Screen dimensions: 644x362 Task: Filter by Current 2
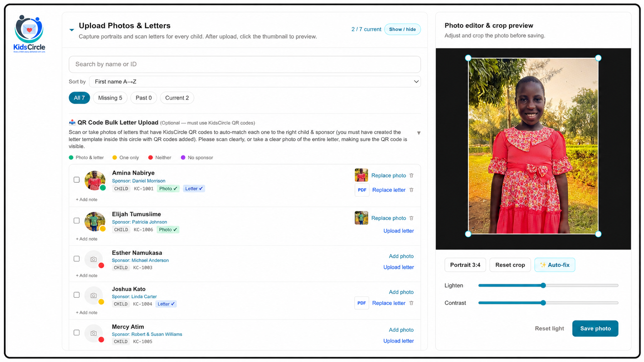(x=177, y=98)
